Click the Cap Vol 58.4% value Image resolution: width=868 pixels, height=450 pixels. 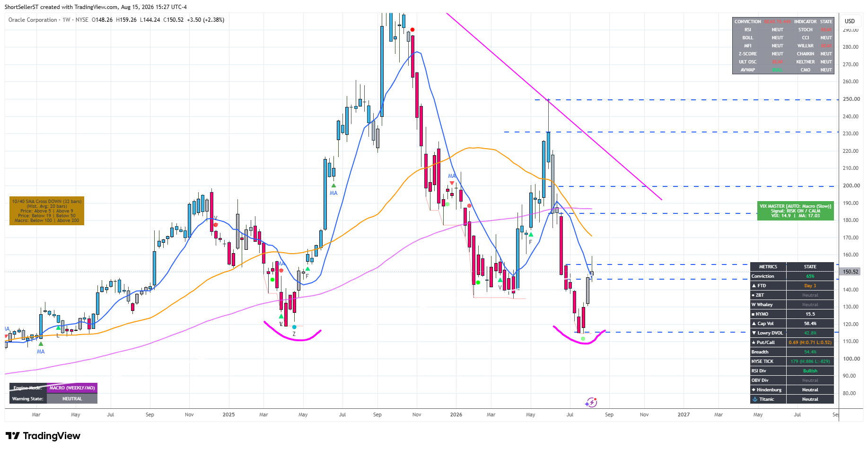(x=810, y=324)
